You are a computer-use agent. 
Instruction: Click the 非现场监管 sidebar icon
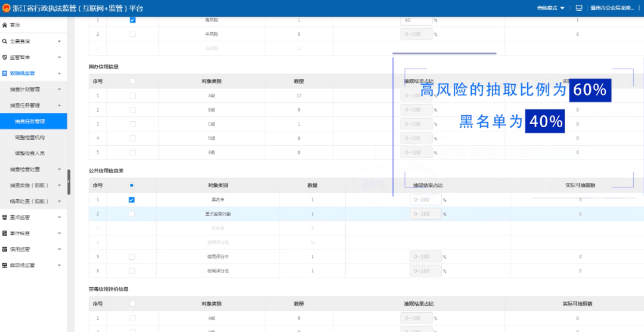point(5,265)
